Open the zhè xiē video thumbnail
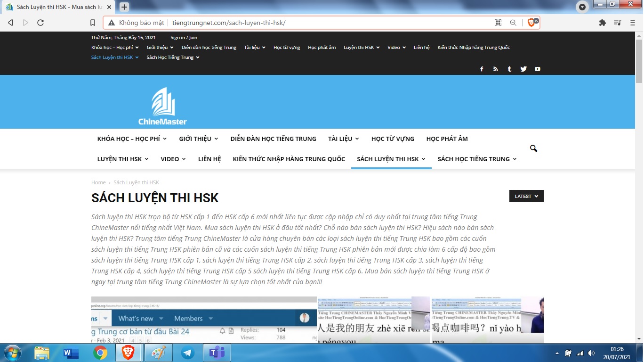This screenshot has height=362, width=644. (374, 320)
